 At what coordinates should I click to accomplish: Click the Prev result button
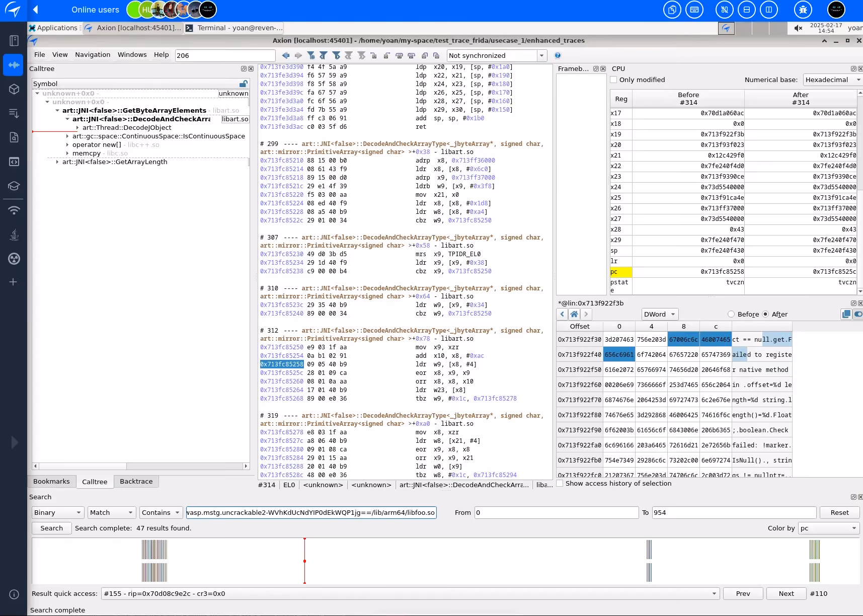pos(743,593)
